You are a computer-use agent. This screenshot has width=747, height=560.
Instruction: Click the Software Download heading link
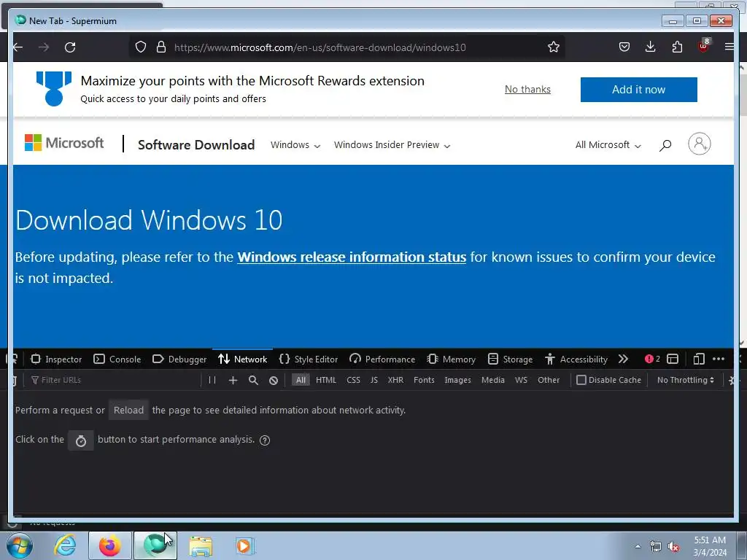[196, 145]
